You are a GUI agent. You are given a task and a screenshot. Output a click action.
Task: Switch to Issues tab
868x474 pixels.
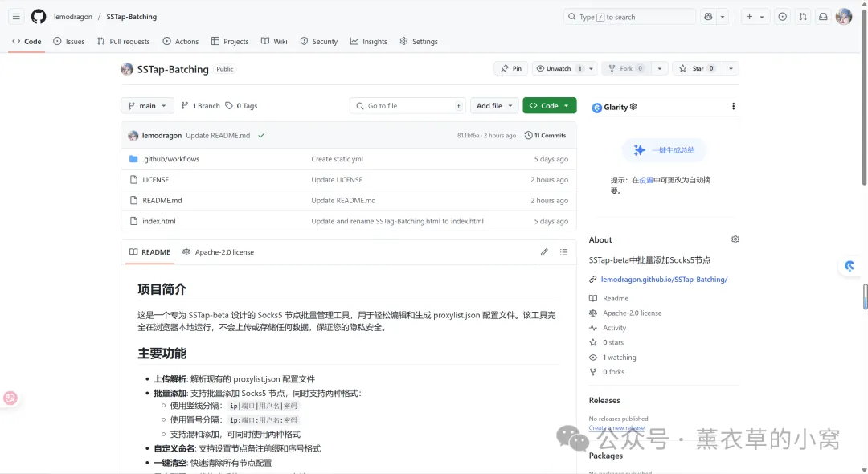69,41
